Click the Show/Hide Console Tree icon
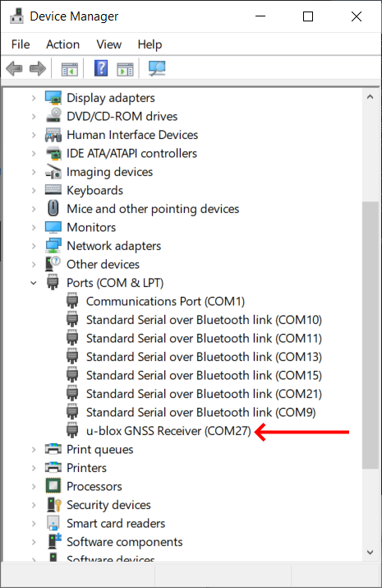This screenshot has height=588, width=382. tap(70, 69)
